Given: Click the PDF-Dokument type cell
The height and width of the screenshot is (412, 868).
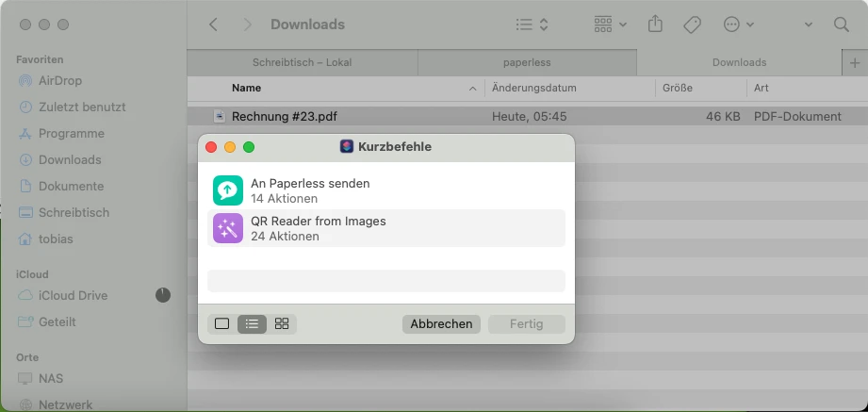Looking at the screenshot, I should coord(797,117).
